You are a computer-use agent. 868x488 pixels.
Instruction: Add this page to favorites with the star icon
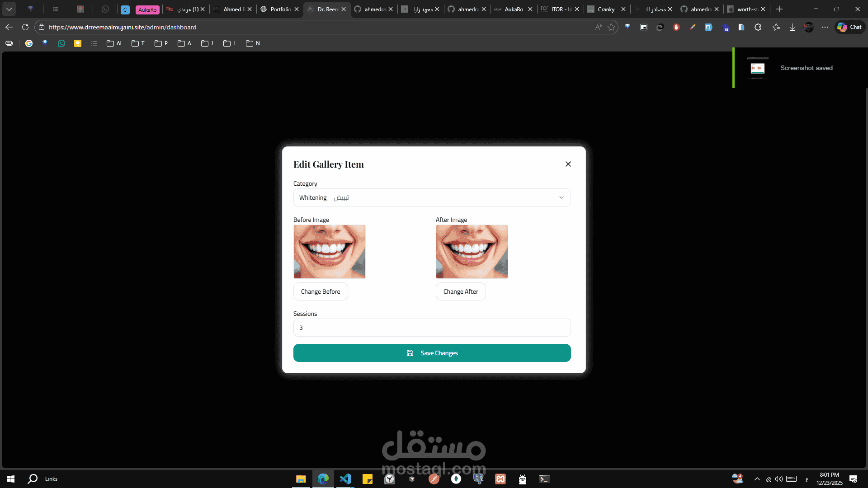tap(611, 27)
